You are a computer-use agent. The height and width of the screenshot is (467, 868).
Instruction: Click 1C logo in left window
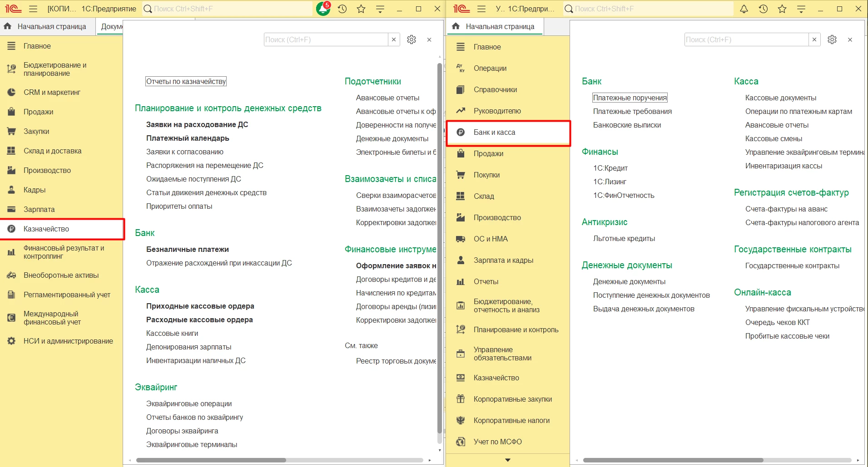pyautogui.click(x=13, y=9)
